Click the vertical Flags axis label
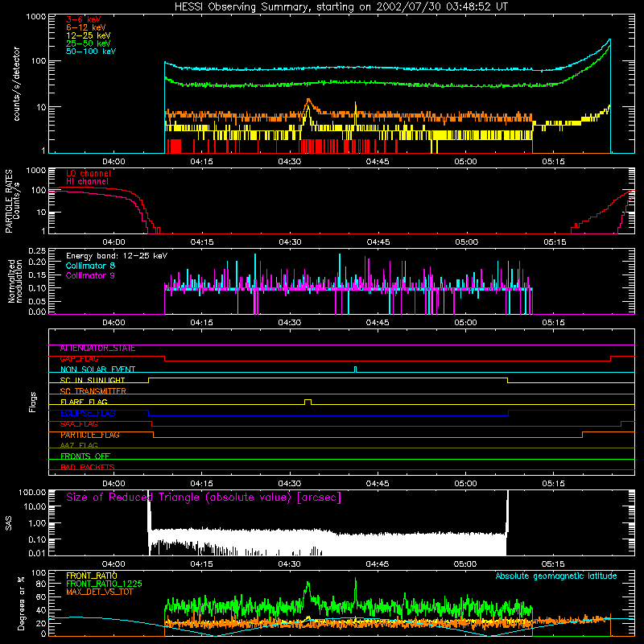 pyautogui.click(x=33, y=402)
